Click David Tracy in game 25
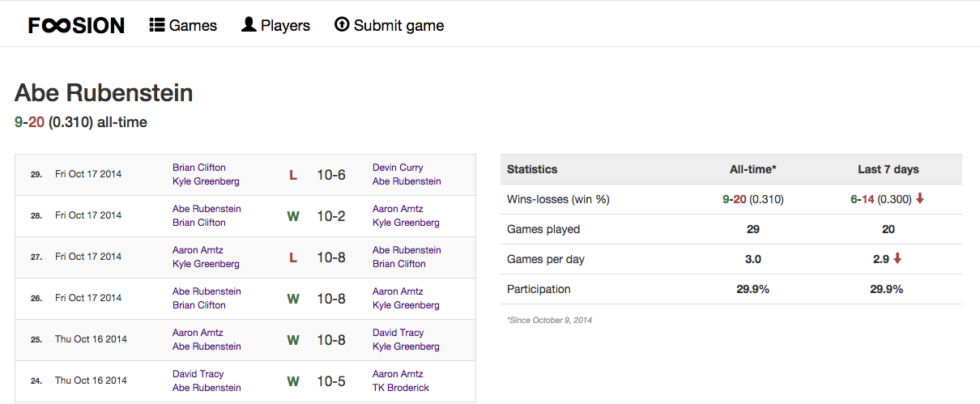980x404 pixels. tap(398, 333)
